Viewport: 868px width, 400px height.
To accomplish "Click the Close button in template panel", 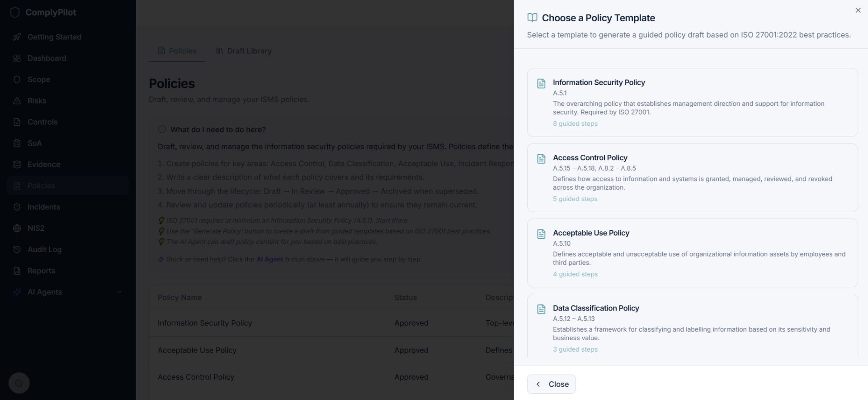I will pyautogui.click(x=551, y=384).
